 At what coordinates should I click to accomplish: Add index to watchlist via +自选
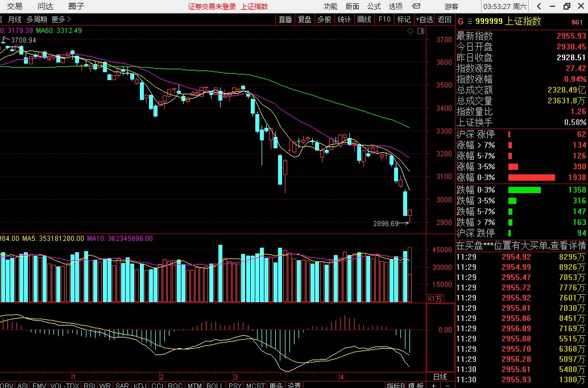[424, 19]
